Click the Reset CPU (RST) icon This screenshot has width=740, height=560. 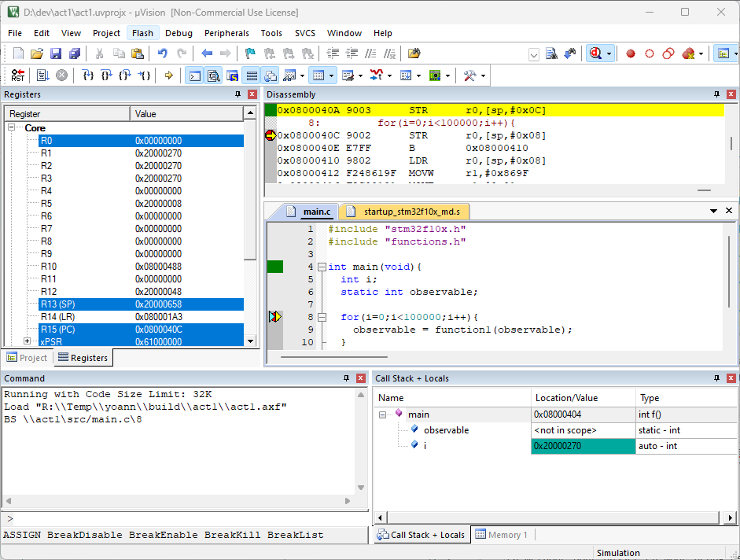17,76
